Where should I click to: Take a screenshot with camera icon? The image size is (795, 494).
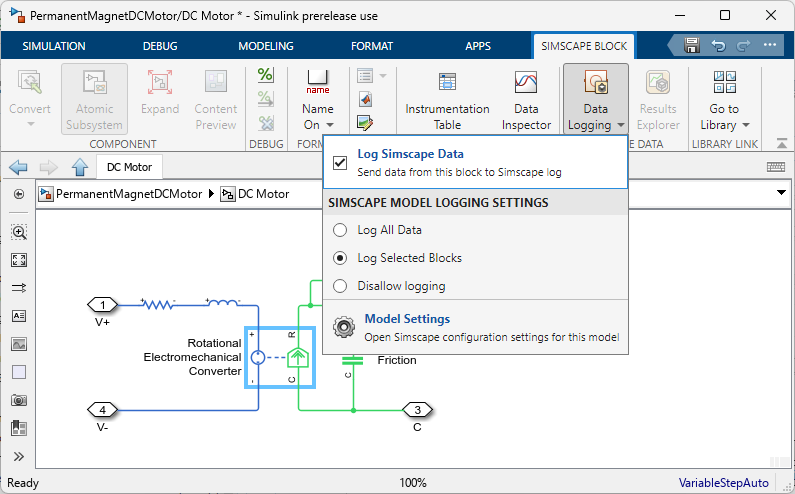click(19, 400)
